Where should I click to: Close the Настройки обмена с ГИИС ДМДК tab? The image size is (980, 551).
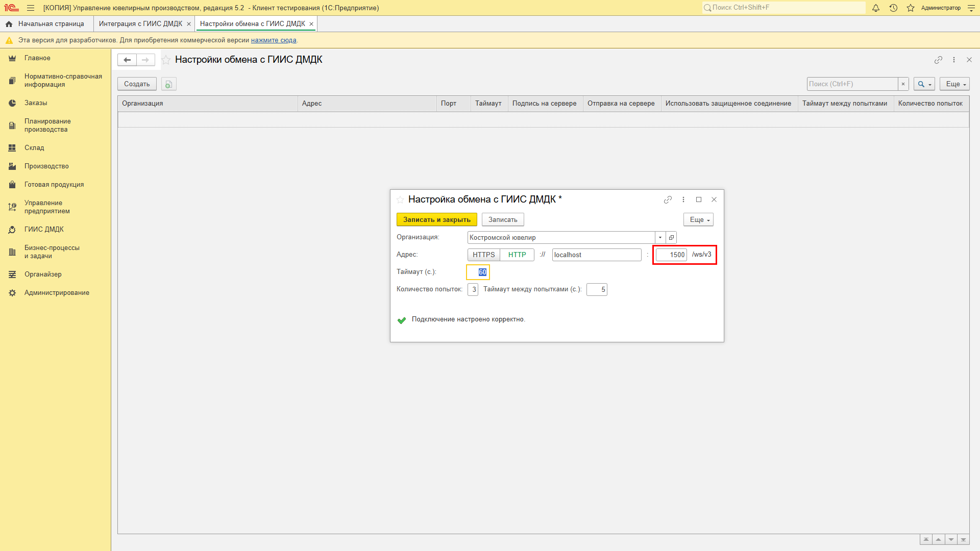(311, 24)
